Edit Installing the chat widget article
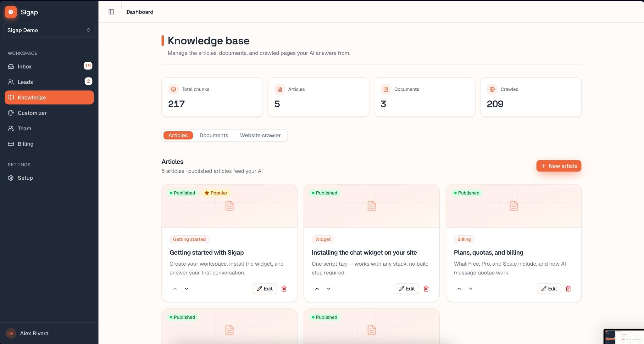 point(407,289)
